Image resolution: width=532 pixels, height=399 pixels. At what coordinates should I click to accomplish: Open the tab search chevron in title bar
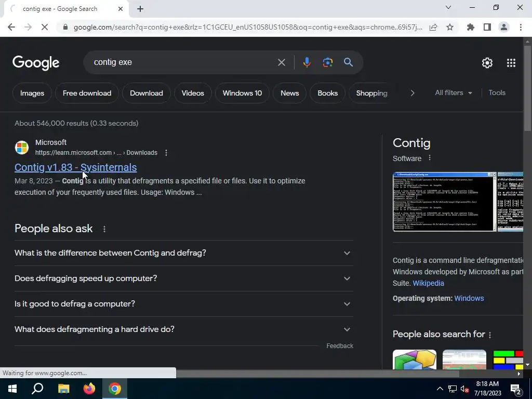[x=448, y=7]
